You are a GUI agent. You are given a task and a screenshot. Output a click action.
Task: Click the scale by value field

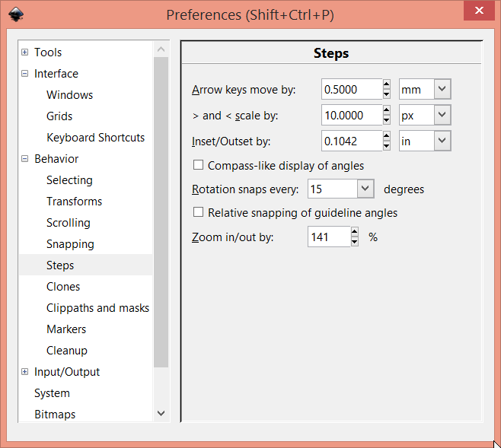coord(352,115)
